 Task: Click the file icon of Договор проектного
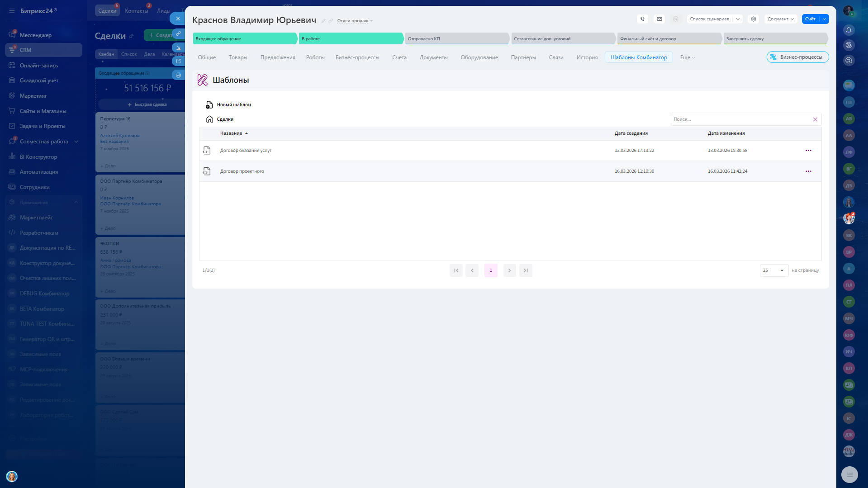click(207, 171)
